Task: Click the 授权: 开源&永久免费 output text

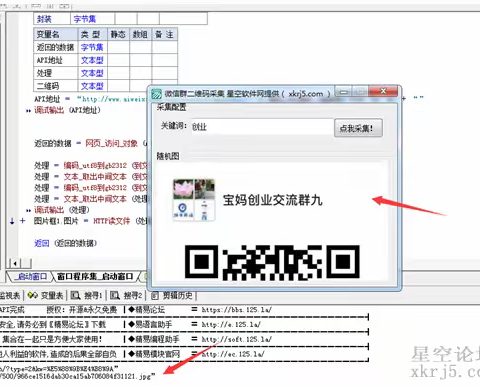Action: (82, 310)
